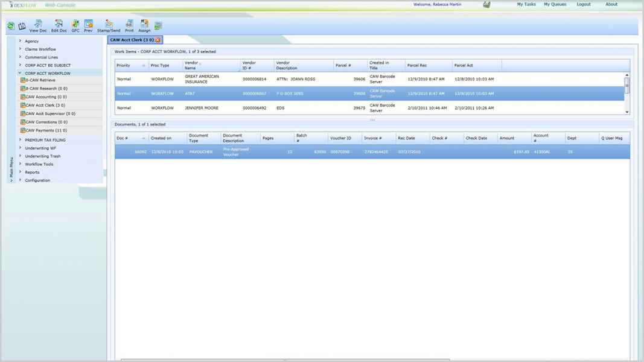
Task: Select the CAW Acct Supervisor queue
Action: 50,113
